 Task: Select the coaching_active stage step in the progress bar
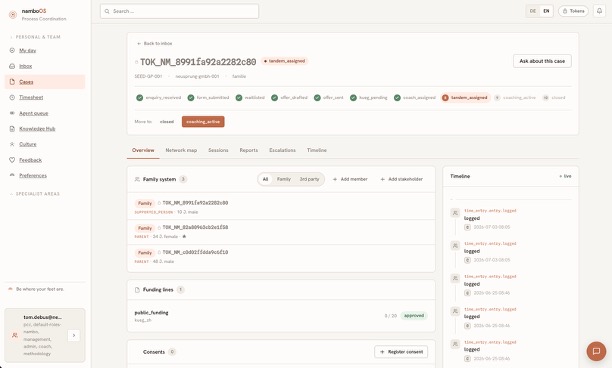(x=515, y=98)
